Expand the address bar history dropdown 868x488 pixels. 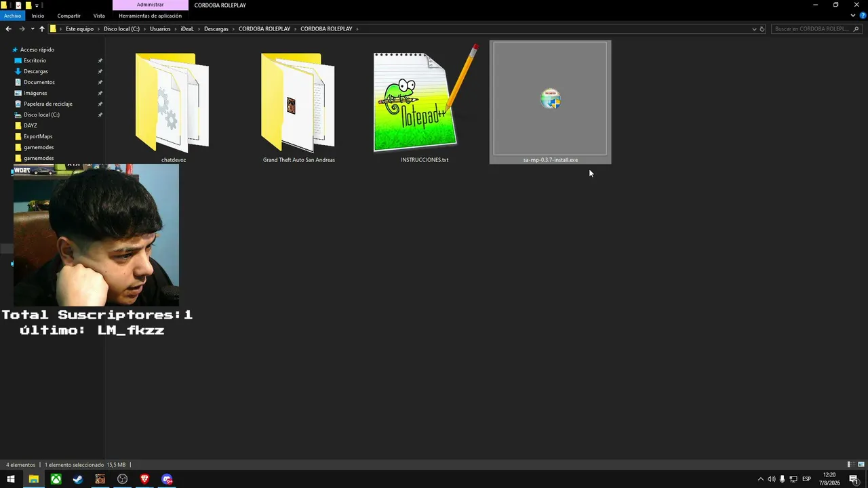coord(754,29)
